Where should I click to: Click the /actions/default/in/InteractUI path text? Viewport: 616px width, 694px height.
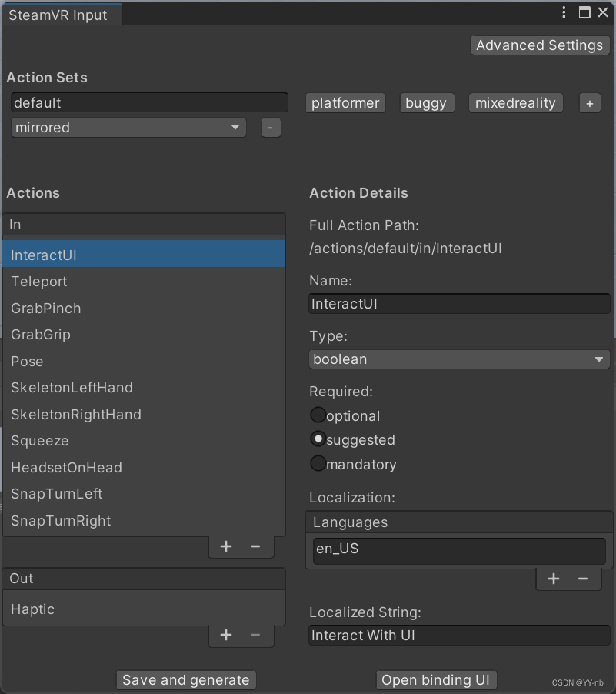[x=405, y=249]
